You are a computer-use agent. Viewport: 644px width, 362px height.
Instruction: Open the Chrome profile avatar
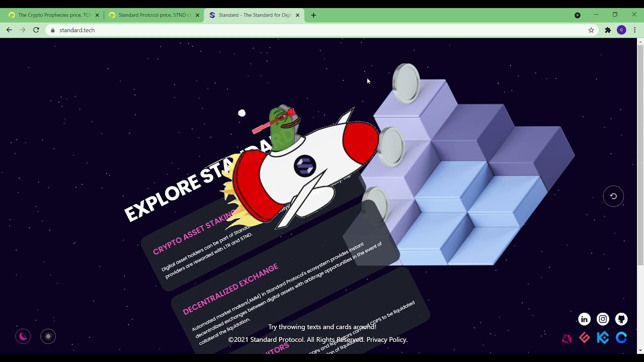621,30
